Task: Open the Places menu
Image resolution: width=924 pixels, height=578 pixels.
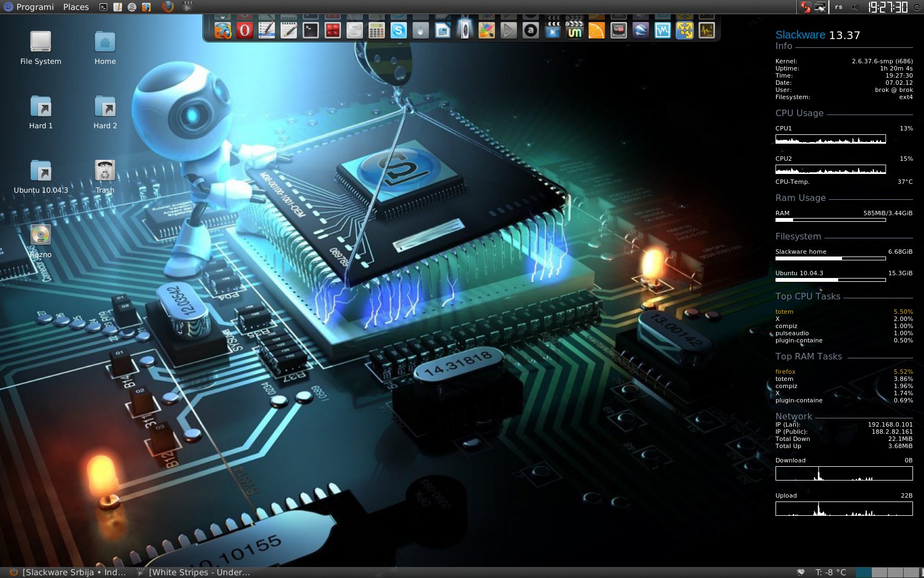Action: [x=76, y=7]
